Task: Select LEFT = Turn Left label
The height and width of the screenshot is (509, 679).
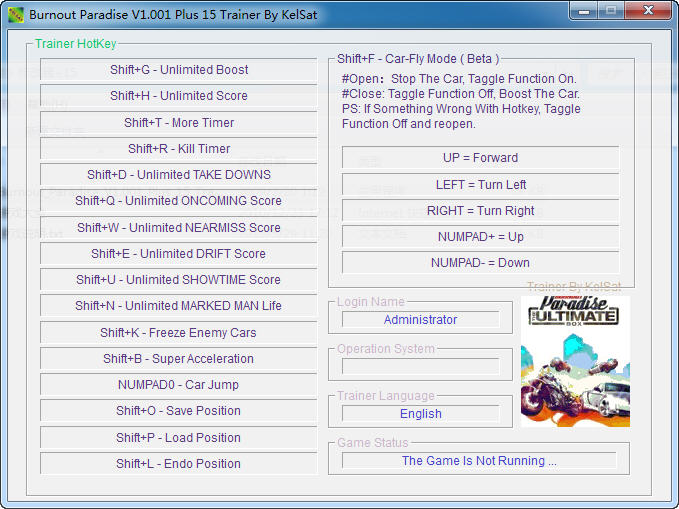Action: (480, 185)
